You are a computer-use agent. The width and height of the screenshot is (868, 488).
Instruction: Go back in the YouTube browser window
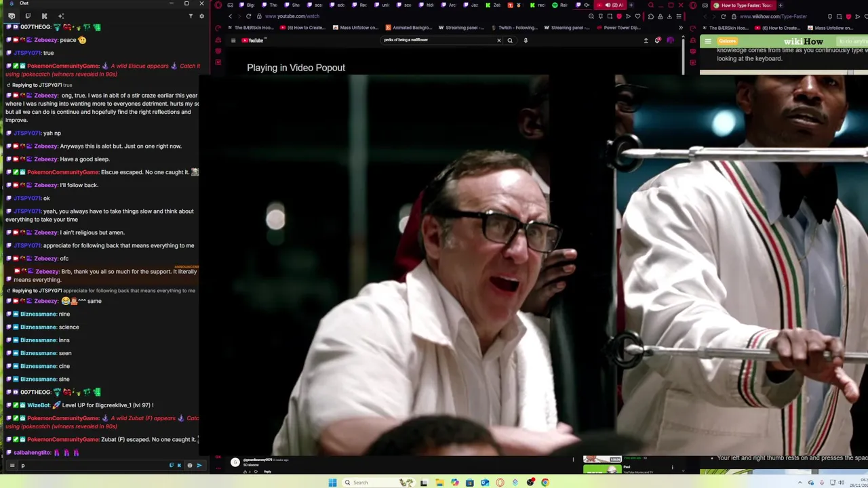(x=230, y=16)
